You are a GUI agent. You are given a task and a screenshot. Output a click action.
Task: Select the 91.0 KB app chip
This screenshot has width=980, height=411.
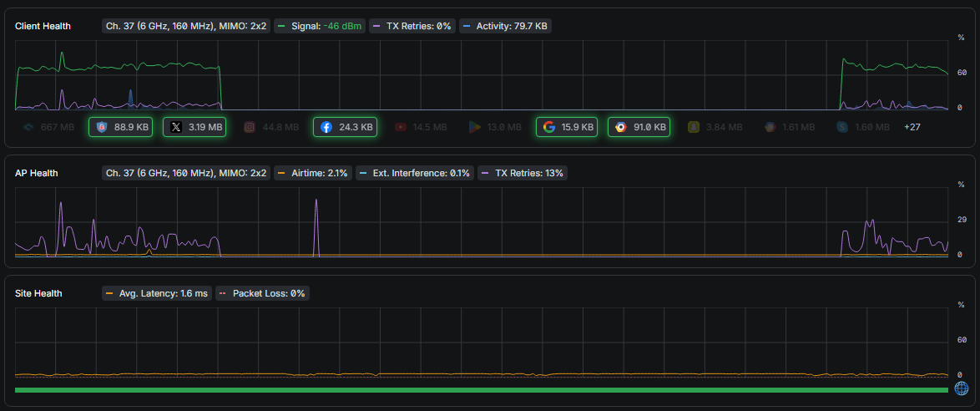pyautogui.click(x=639, y=127)
